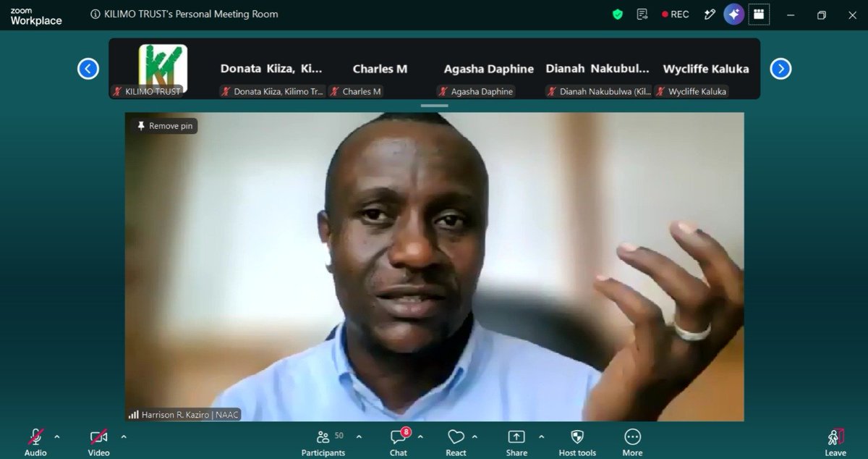This screenshot has width=868, height=459.
Task: Open the More options menu
Action: (632, 442)
